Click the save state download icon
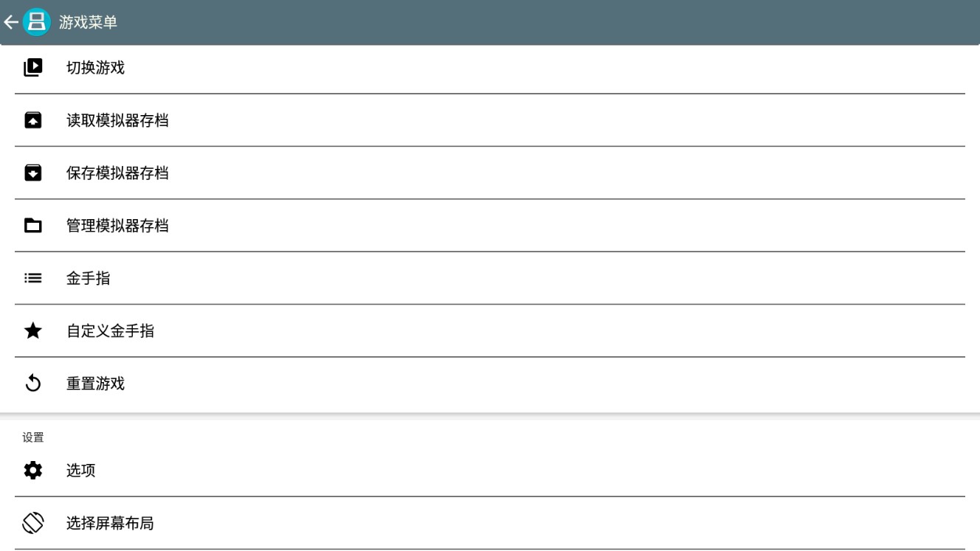Viewport: 980px width, 551px height. (33, 173)
